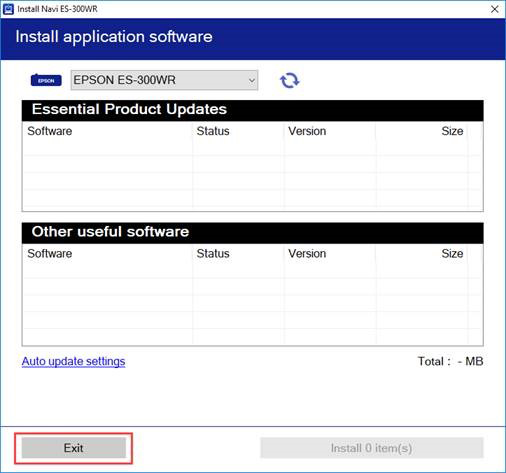Click the refresh software list icon

tap(289, 80)
